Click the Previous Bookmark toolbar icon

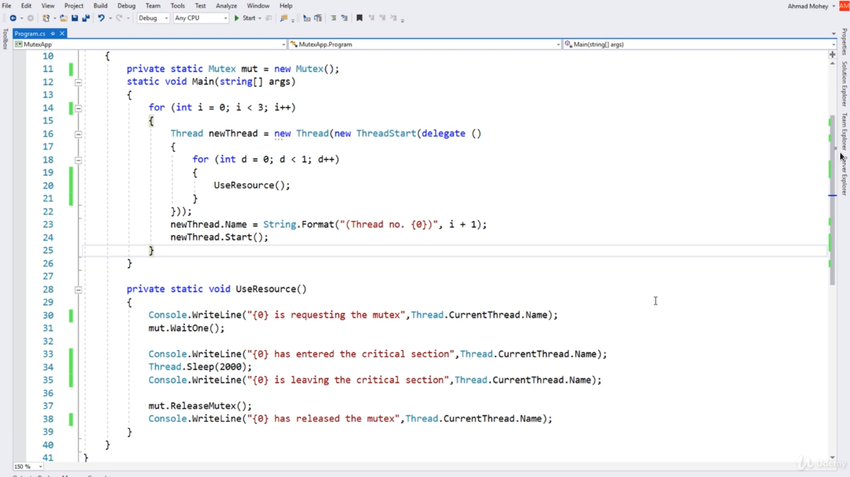(x=371, y=18)
